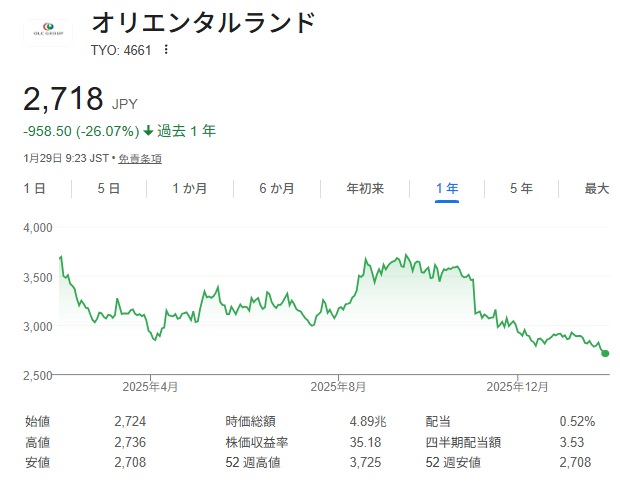Click the P/E value 35.18
Screen dimensions: 620x489
(x=365, y=442)
